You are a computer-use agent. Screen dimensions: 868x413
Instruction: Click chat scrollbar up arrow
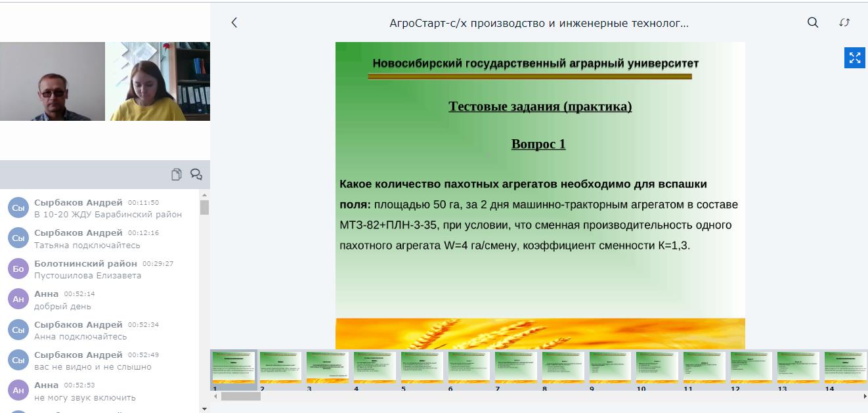(x=204, y=195)
